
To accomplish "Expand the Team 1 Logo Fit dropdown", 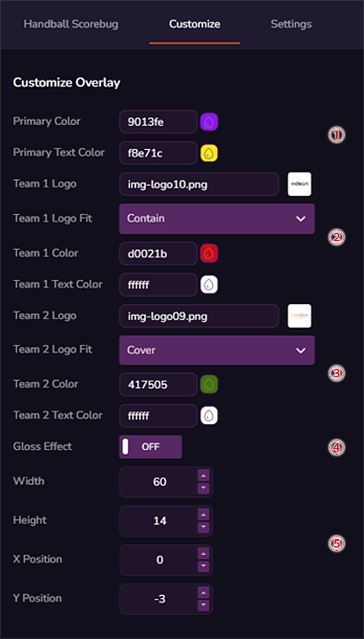I will pos(217,219).
